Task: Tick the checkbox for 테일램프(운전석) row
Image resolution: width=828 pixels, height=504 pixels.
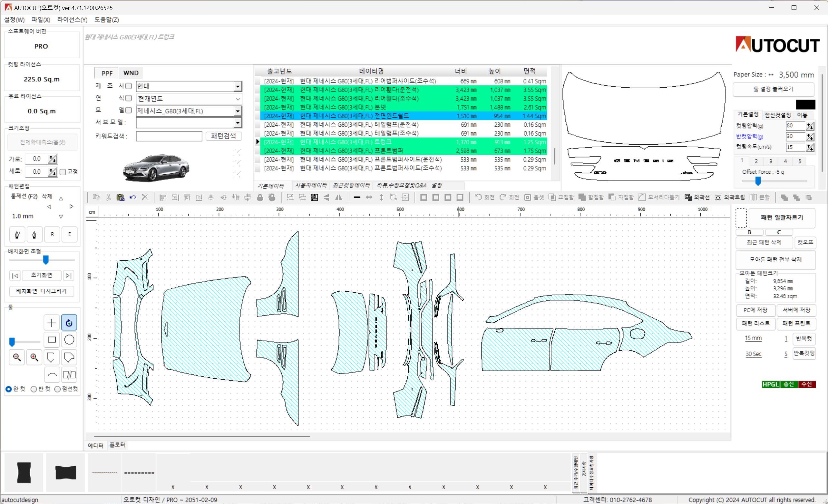Action: tap(258, 125)
